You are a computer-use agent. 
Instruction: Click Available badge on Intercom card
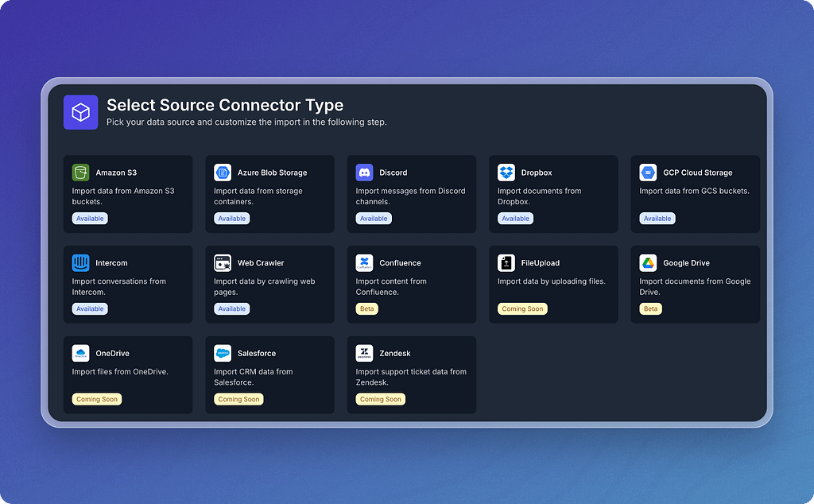pos(90,308)
